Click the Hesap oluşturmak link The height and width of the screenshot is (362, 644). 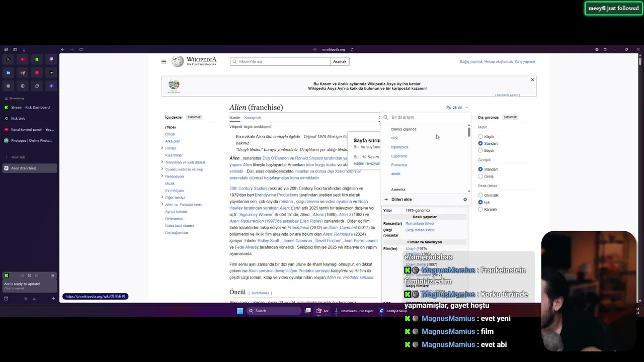499,62
